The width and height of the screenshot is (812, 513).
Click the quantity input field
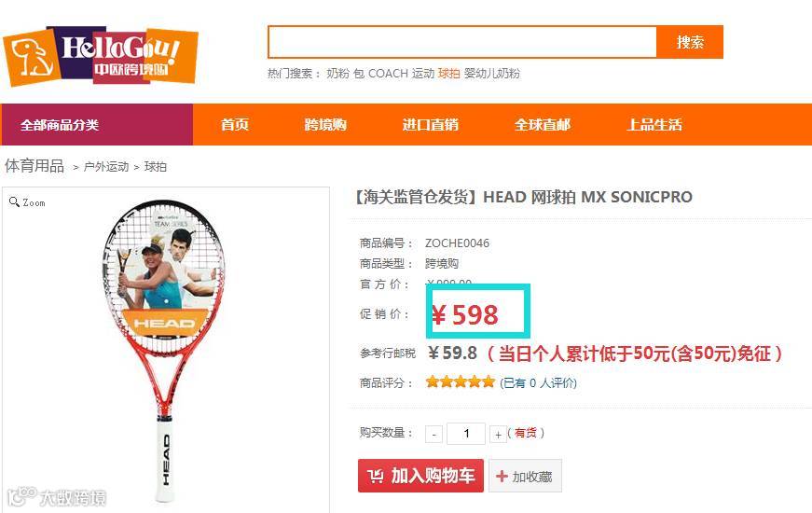pyautogui.click(x=466, y=434)
